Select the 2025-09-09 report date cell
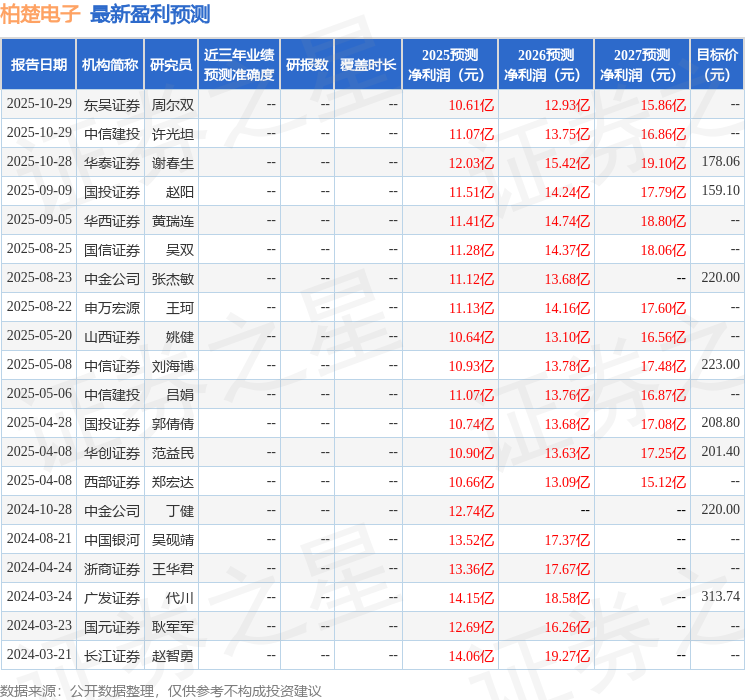 coord(39,191)
